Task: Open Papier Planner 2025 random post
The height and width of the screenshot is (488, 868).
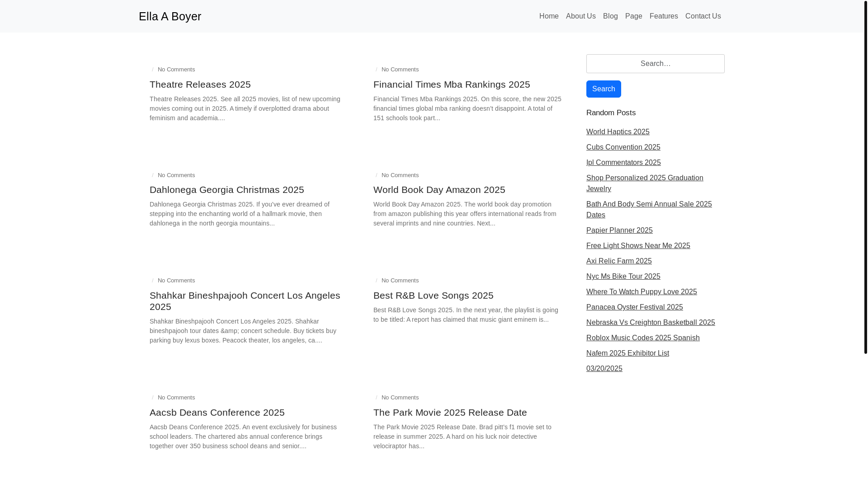Action: 619,230
